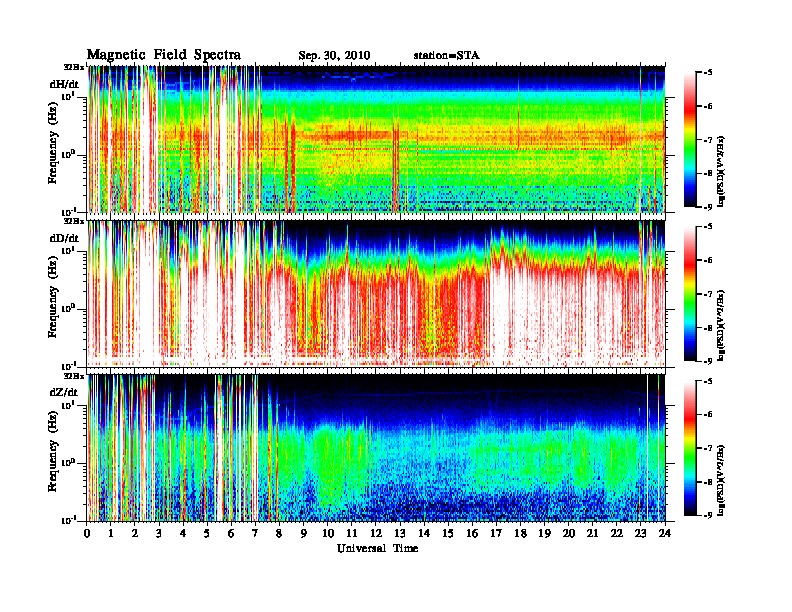Click the log PSD unit label beside dD/dt colorbar

(x=721, y=325)
